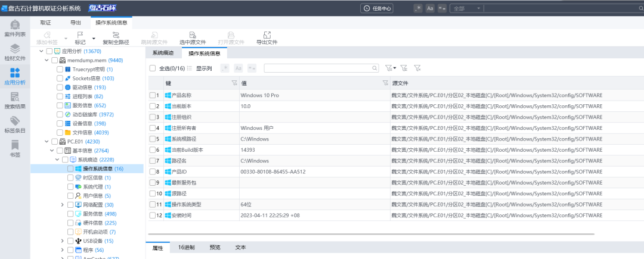Switch to the 系统痕迹 tab

[163, 53]
